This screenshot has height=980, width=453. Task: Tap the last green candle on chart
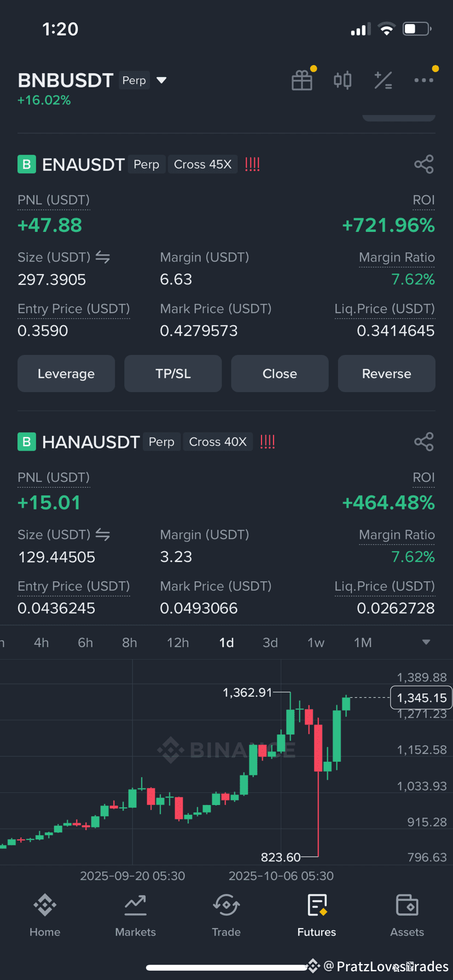pos(346,704)
